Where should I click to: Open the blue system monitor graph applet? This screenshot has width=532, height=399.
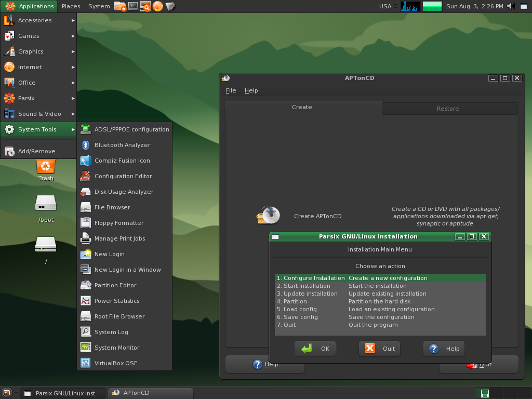[410, 6]
